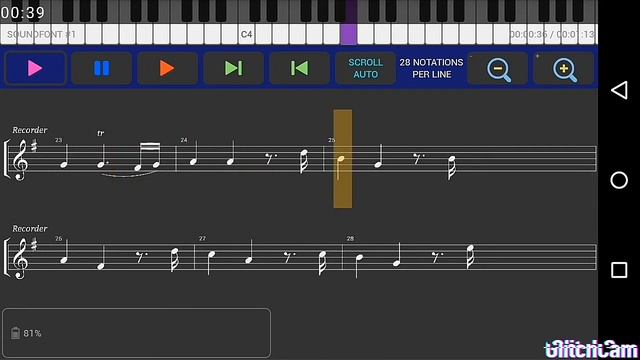Tap the C4 piano key
This screenshot has width=640, height=360.
(x=247, y=34)
